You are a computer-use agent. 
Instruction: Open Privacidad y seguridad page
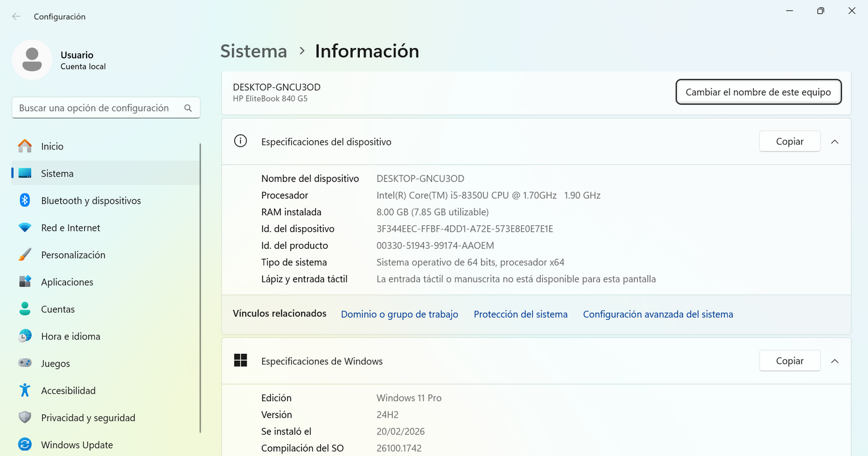106,418
